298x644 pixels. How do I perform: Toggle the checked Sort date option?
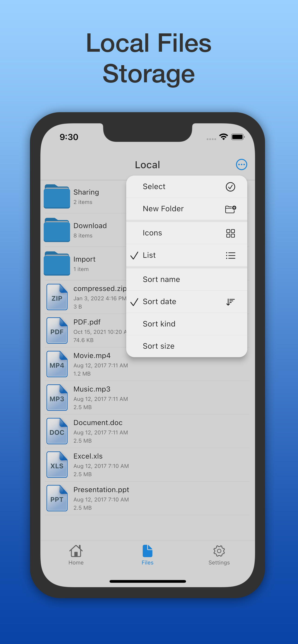tap(187, 302)
